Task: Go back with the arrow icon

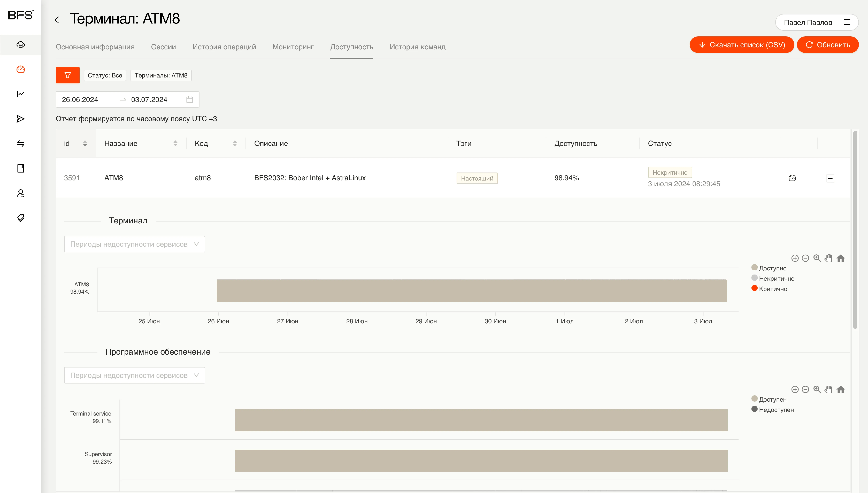Action: point(57,20)
